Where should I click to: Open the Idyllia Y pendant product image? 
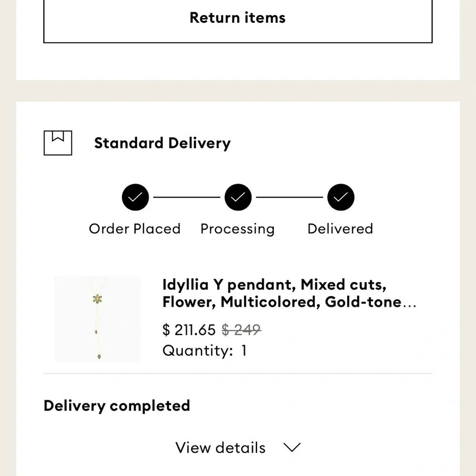point(97,318)
